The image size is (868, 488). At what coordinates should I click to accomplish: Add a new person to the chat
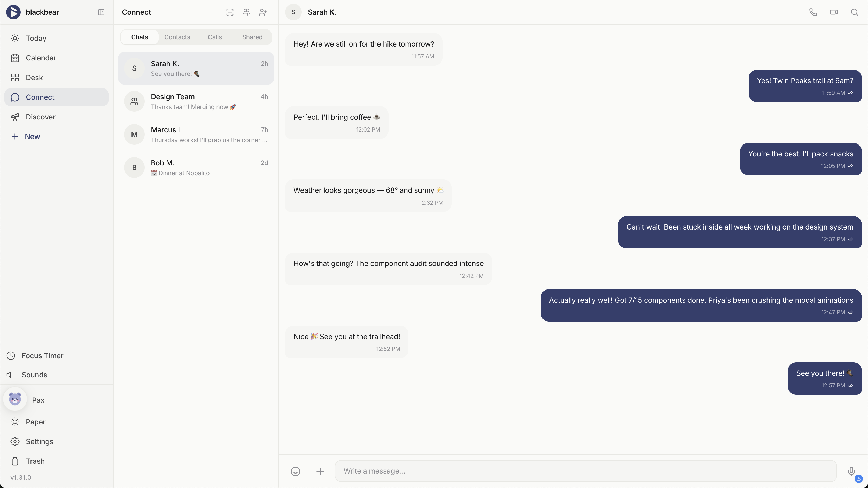[263, 12]
